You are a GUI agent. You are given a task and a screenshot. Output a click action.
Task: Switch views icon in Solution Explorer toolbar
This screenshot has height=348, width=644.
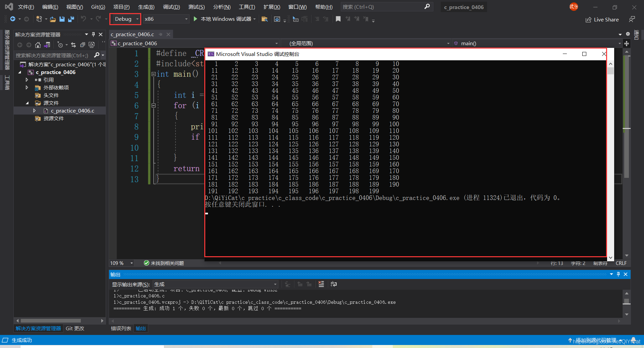point(47,45)
